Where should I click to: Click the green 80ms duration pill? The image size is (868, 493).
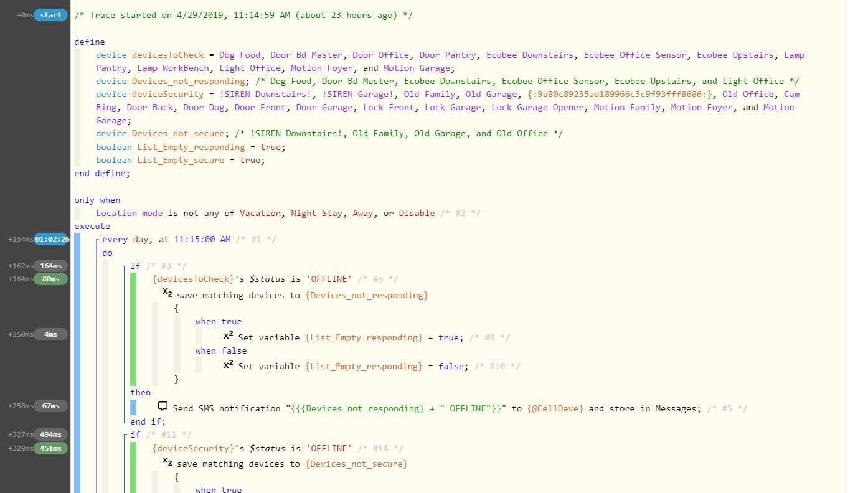coord(50,279)
